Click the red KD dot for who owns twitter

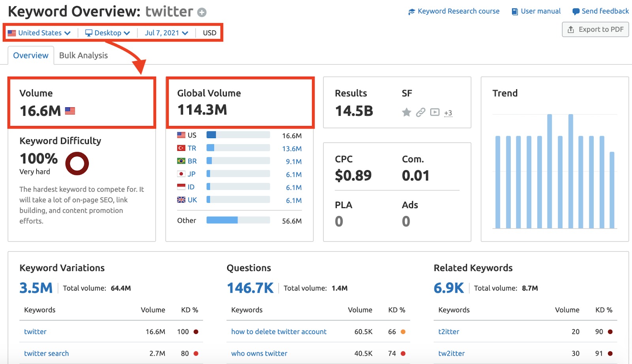[403, 353]
